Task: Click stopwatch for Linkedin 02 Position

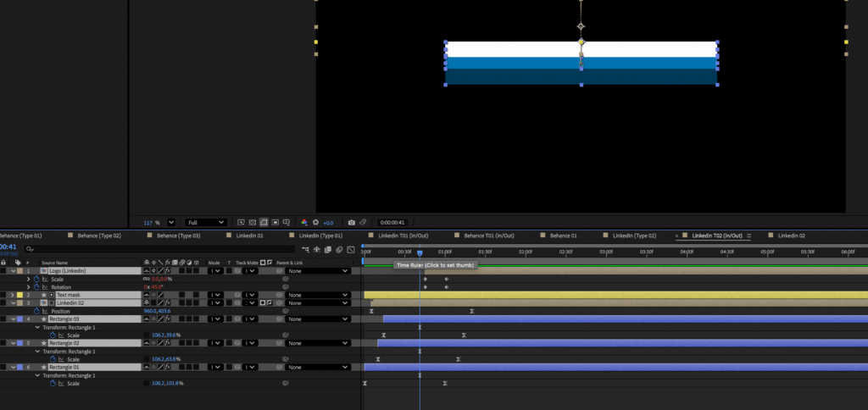Action: 36,311
